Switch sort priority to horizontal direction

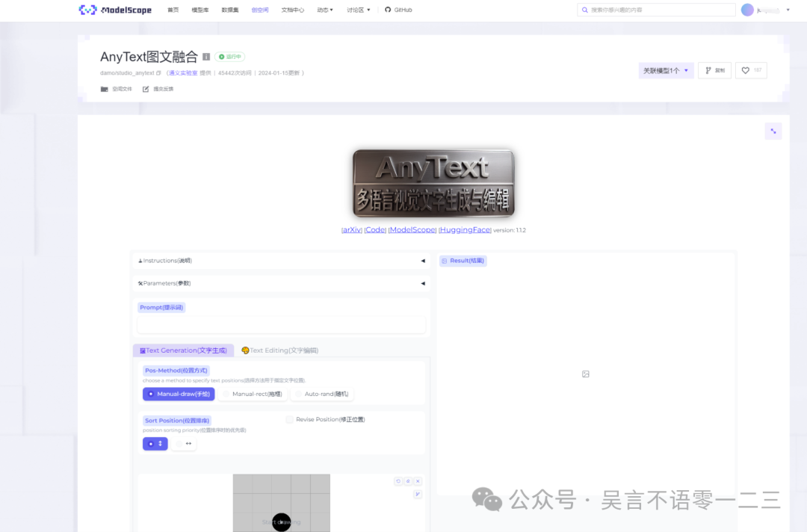[184, 443]
